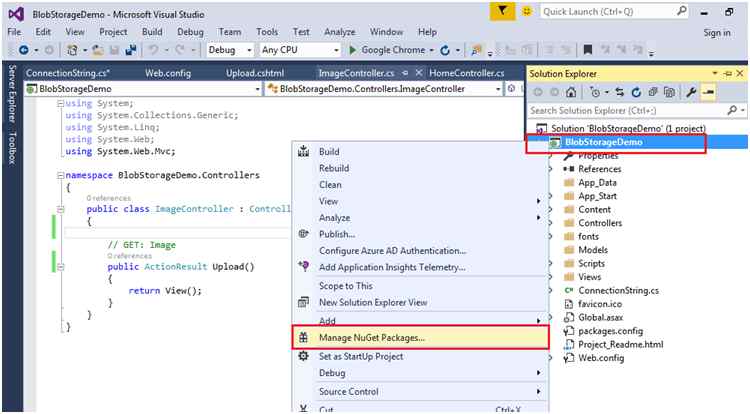
Task: Toggle Solution Explorer Preview Selected Items
Action: coord(708,92)
